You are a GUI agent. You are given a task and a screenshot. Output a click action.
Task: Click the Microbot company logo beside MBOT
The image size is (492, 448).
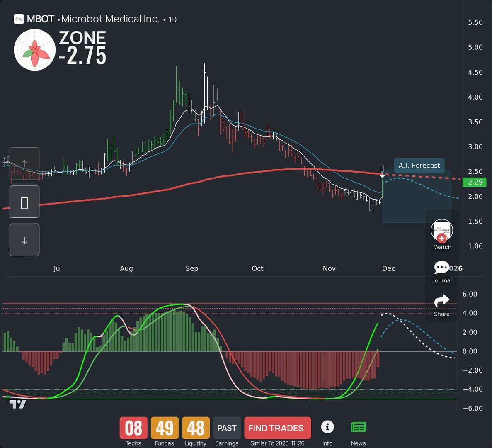pos(18,19)
